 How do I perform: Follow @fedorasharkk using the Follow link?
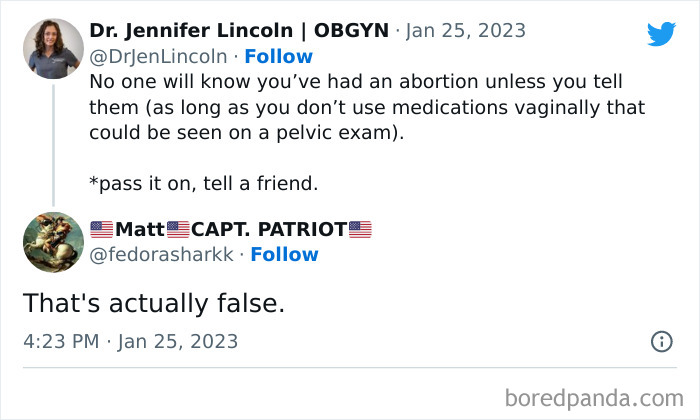click(284, 254)
